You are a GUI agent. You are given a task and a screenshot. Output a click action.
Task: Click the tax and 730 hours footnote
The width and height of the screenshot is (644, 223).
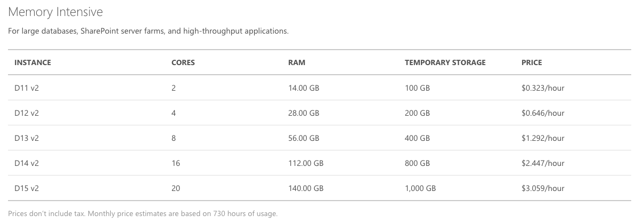coord(143,214)
